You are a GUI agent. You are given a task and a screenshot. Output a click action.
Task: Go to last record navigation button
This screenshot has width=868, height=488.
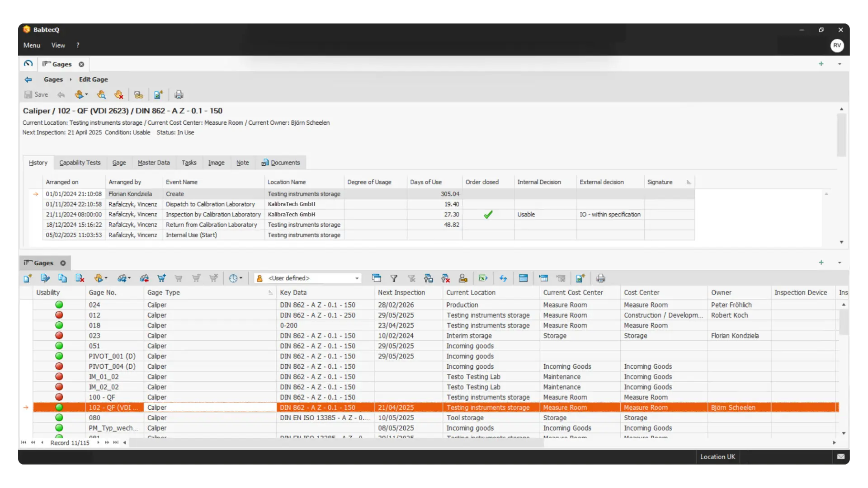pyautogui.click(x=116, y=443)
